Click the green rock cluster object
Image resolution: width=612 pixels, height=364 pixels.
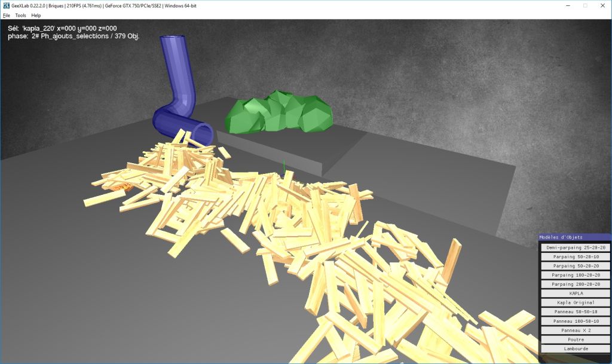[x=279, y=112]
